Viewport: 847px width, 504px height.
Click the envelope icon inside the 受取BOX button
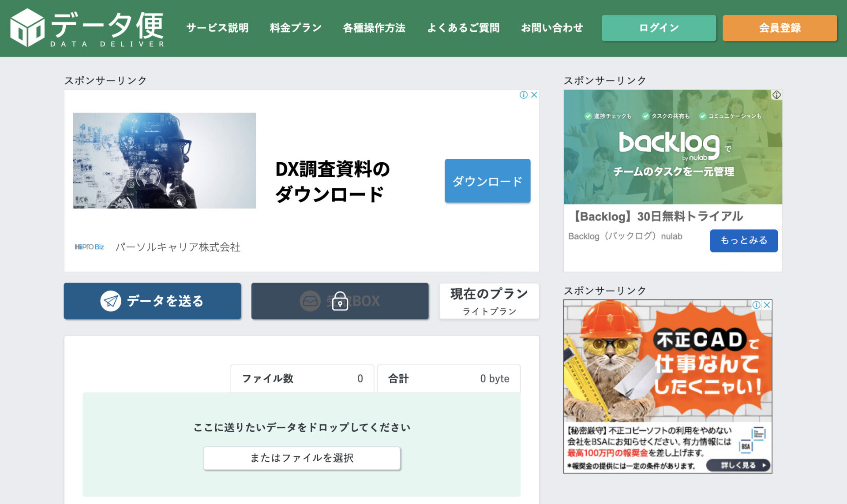click(310, 300)
